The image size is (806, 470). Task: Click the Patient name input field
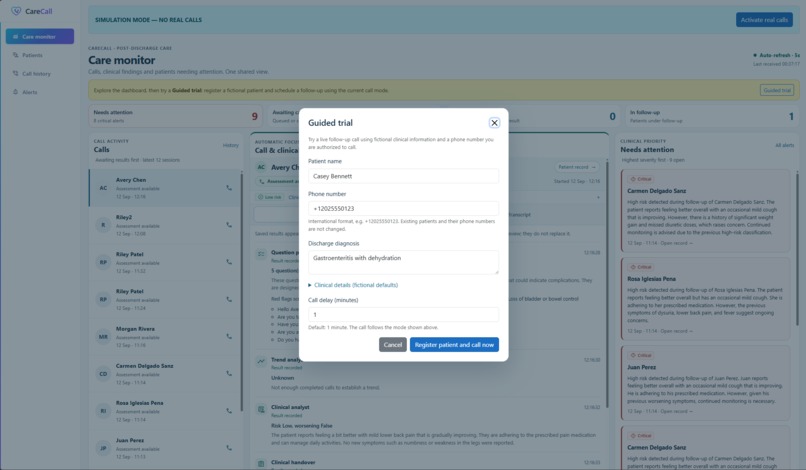tap(403, 176)
